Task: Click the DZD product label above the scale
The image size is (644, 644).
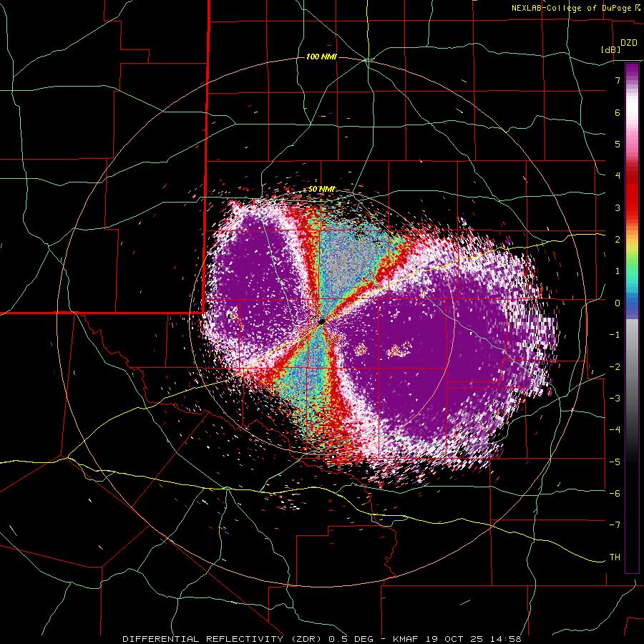Action: pyautogui.click(x=629, y=43)
